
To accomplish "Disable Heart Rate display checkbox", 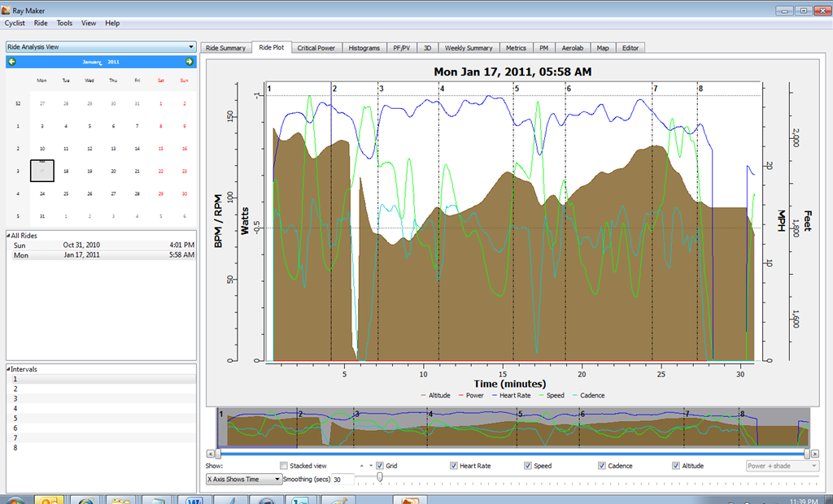I will click(454, 466).
